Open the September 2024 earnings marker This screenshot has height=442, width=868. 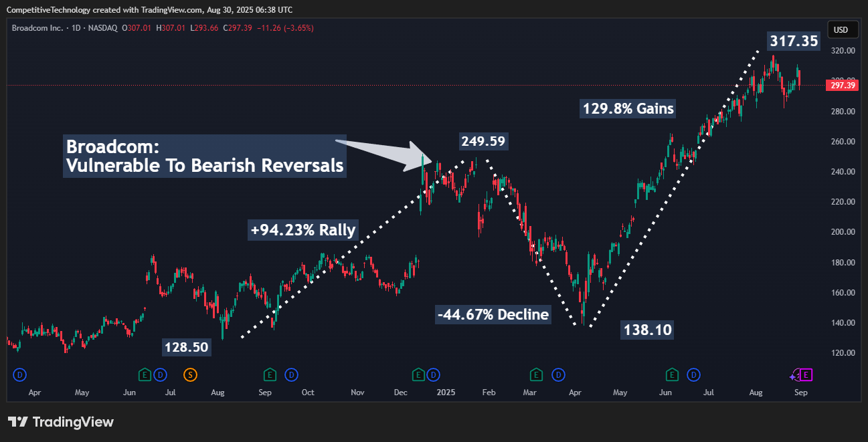(x=270, y=374)
